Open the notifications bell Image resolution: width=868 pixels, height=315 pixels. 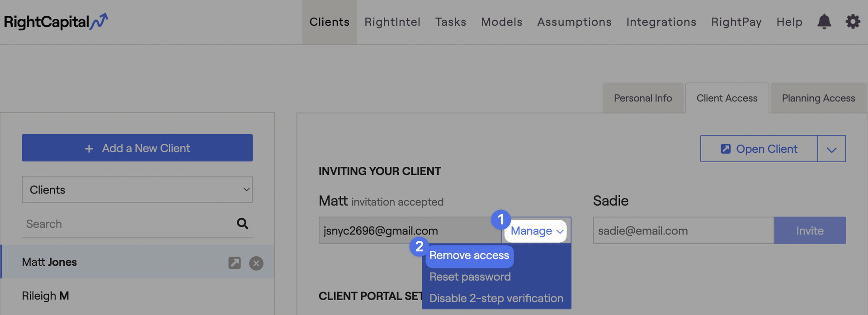pos(824,22)
